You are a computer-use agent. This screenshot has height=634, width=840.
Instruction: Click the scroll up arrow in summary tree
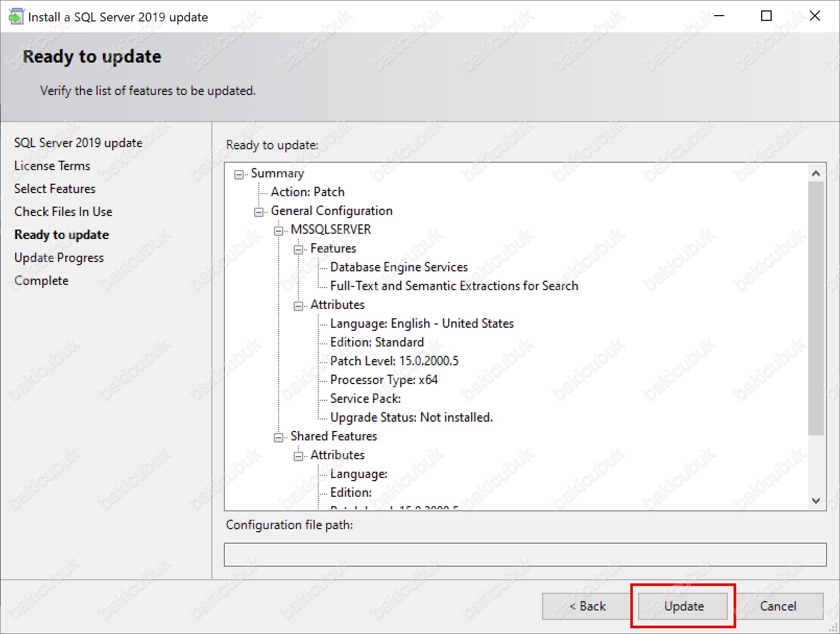coord(816,173)
